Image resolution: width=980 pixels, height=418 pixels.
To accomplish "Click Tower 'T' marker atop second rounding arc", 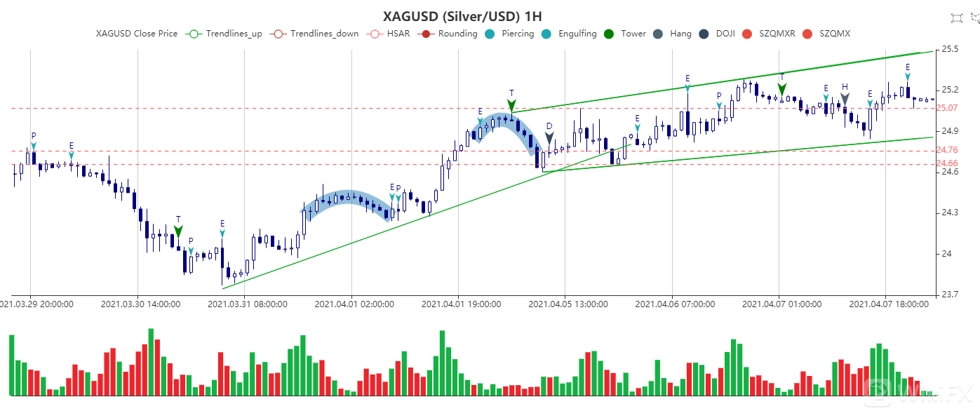I will [x=511, y=105].
